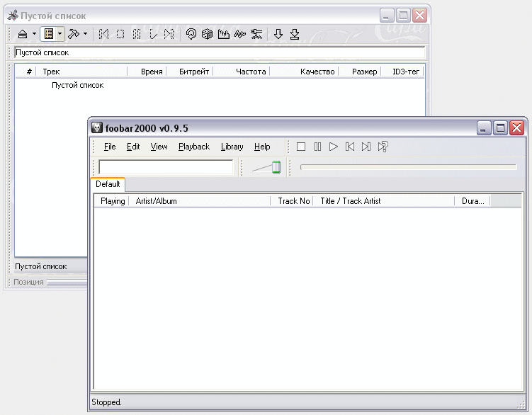Viewport: 532px width, 415px height.
Task: Click the Play button in foobar2000
Action: pos(334,147)
